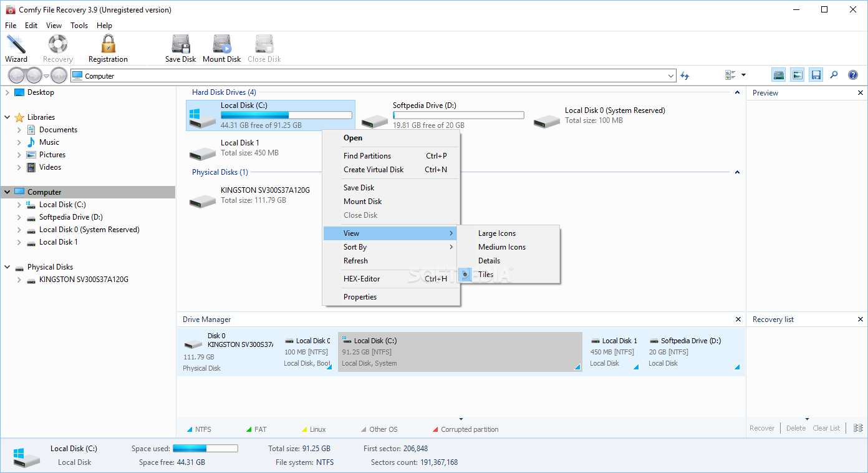
Task: Select Large Icons in View submenu
Action: (509, 233)
